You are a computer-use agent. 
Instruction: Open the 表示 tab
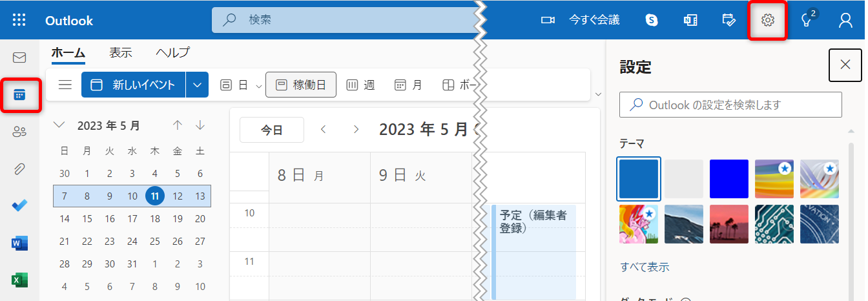pyautogui.click(x=121, y=53)
